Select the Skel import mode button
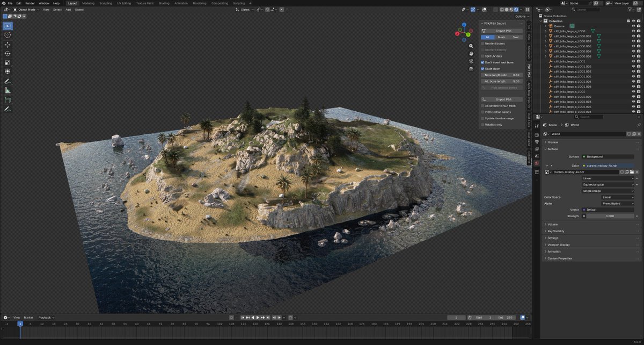The image size is (644, 345). point(516,37)
